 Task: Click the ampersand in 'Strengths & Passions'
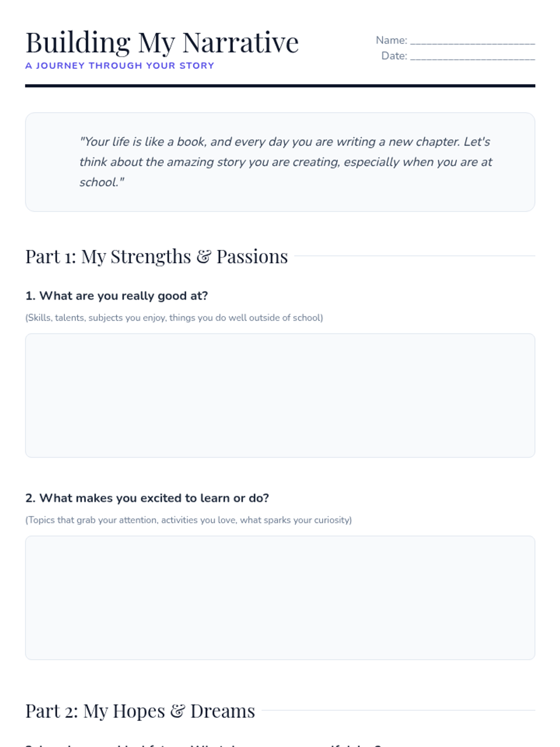point(203,257)
